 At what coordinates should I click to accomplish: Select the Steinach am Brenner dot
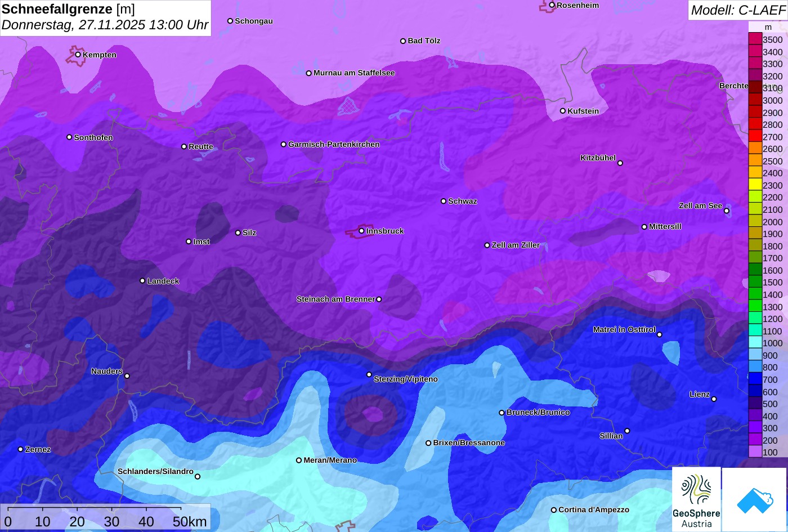coord(379,299)
